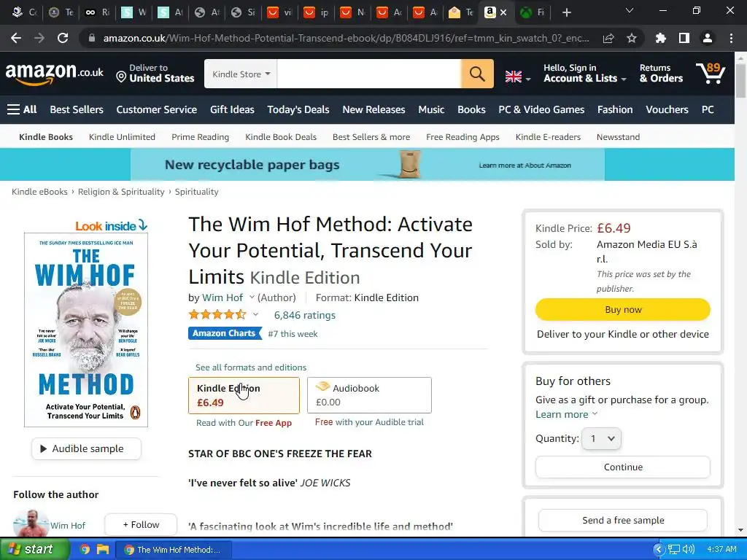Open 6,846 ratings link
This screenshot has height=560, width=747.
point(304,315)
